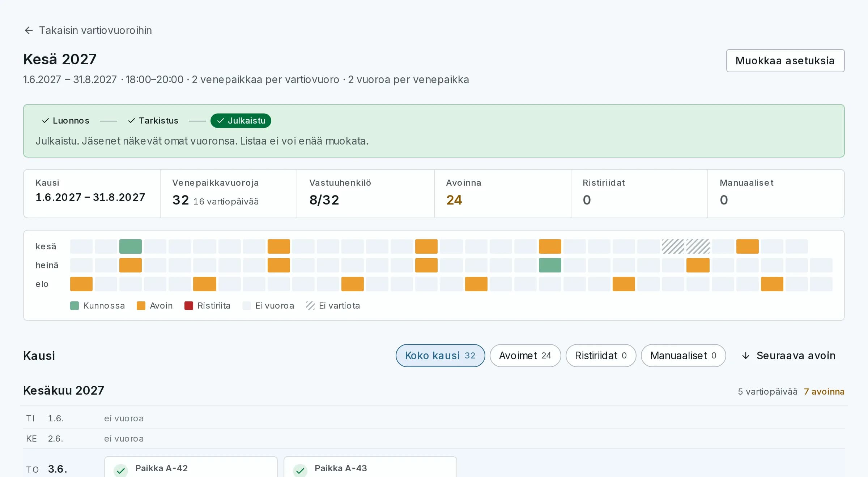Click the back arrow icon beside Takaisin vartiovuoroihin
The height and width of the screenshot is (477, 868).
click(x=29, y=30)
